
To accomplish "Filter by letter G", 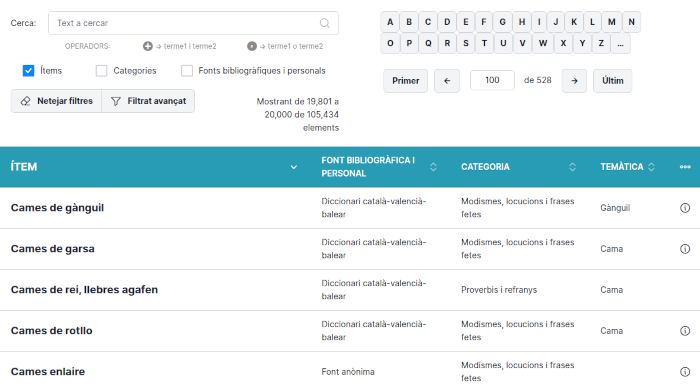I will coord(502,22).
